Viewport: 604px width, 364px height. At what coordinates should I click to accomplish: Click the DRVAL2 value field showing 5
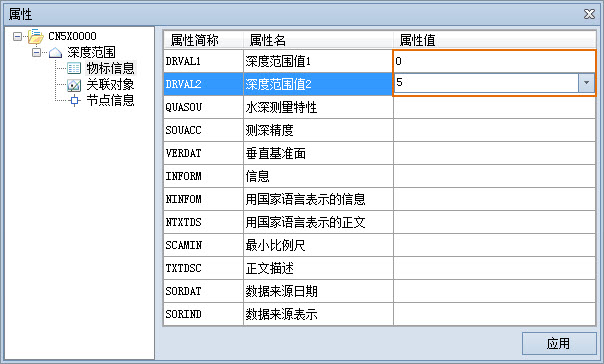point(486,83)
